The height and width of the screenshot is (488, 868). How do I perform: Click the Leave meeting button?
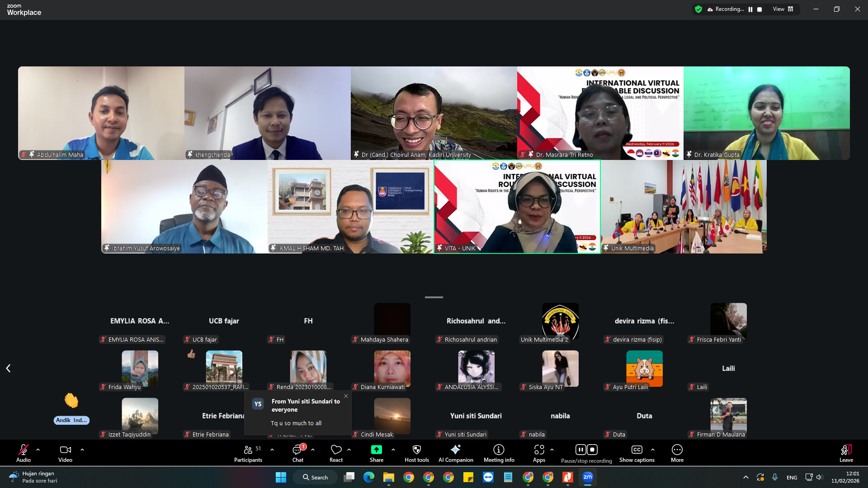[846, 453]
